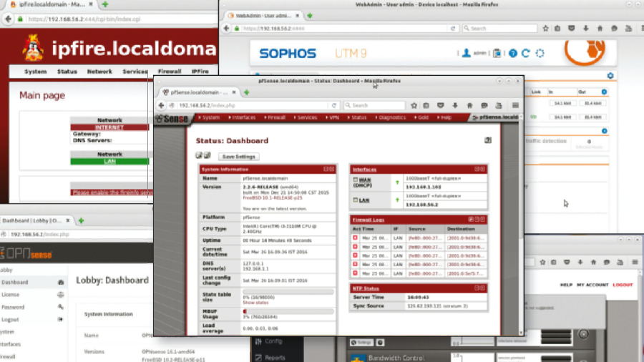Open the NTP Status widget title link
The width and height of the screenshot is (644, 362).
(x=366, y=288)
